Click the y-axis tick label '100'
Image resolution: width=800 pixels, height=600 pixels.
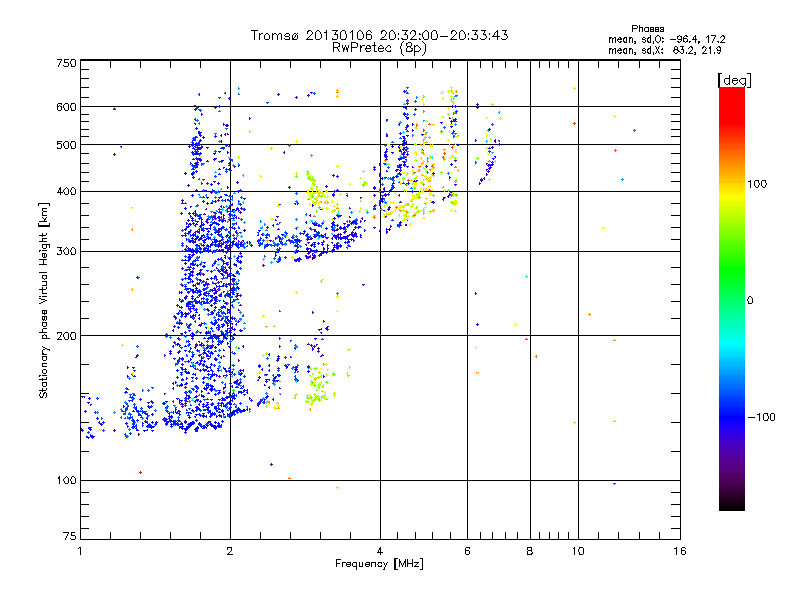pos(66,480)
